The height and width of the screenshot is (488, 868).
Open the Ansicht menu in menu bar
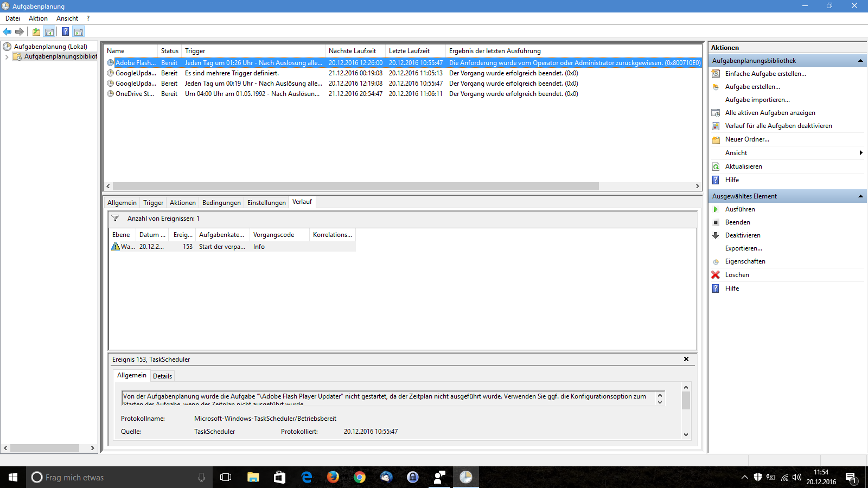67,18
